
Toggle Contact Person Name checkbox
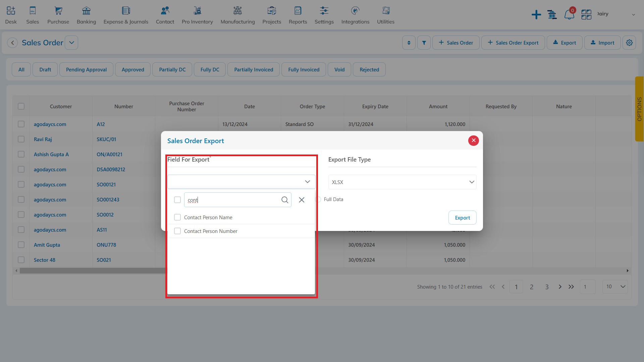point(177,217)
